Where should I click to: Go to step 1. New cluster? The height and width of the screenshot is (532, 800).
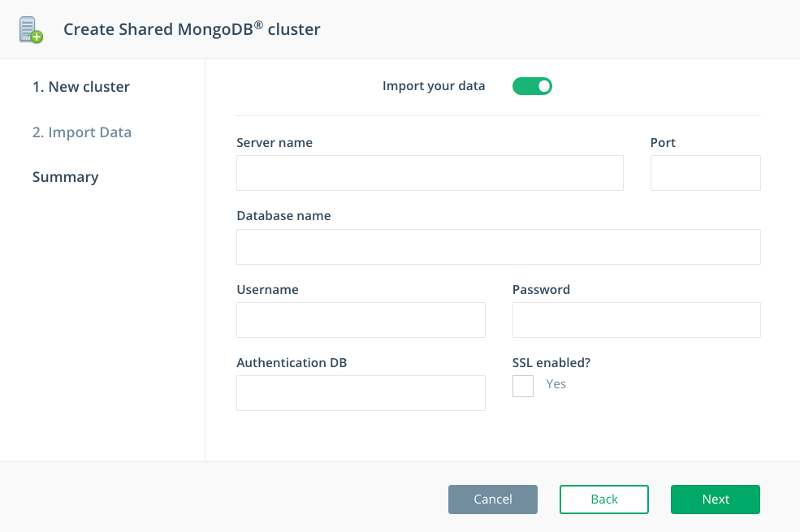81,87
